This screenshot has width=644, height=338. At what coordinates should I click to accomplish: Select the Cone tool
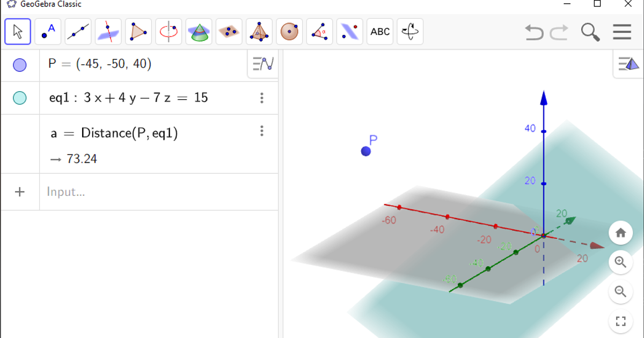point(199,32)
